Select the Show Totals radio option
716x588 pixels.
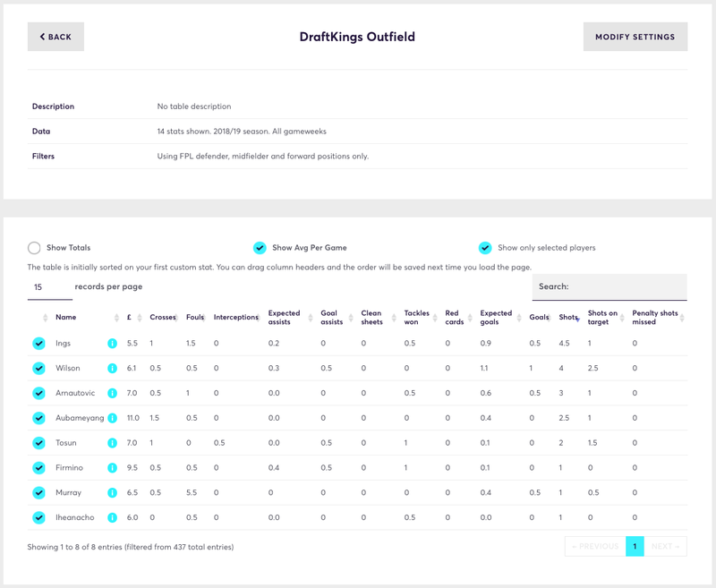34,248
